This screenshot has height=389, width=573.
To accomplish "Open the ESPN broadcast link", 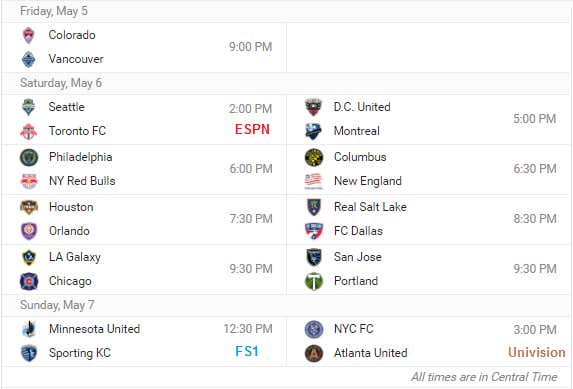I will tap(252, 129).
